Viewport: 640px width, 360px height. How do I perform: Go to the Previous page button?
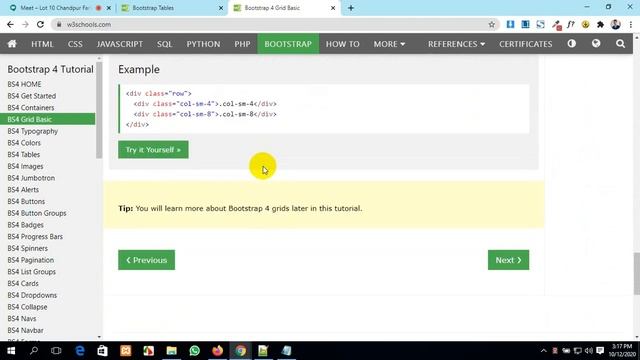click(147, 260)
